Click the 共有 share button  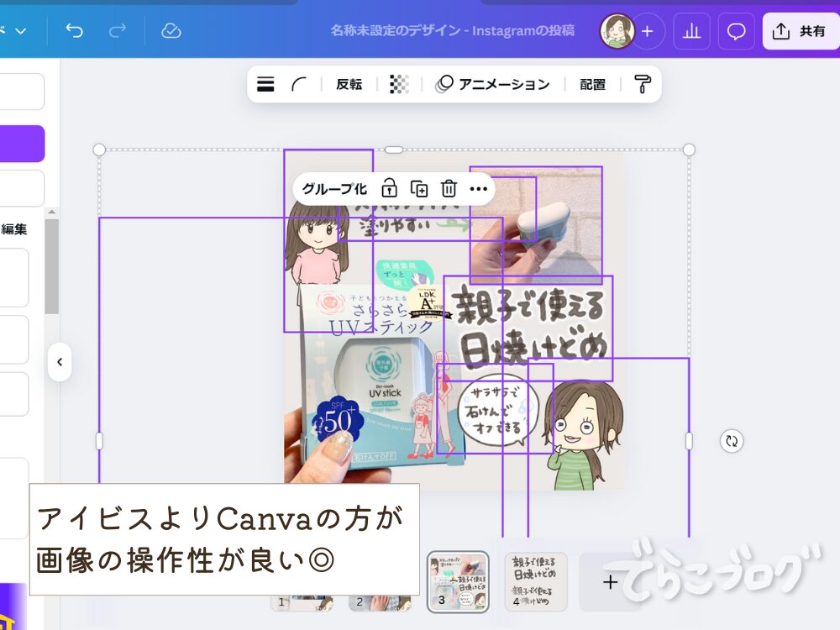pyautogui.click(x=801, y=31)
